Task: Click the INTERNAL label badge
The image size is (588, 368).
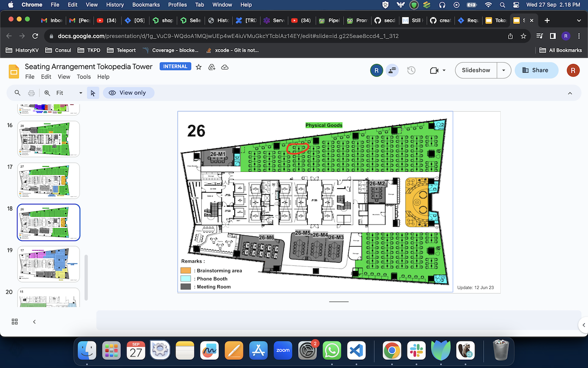Action: (175, 67)
